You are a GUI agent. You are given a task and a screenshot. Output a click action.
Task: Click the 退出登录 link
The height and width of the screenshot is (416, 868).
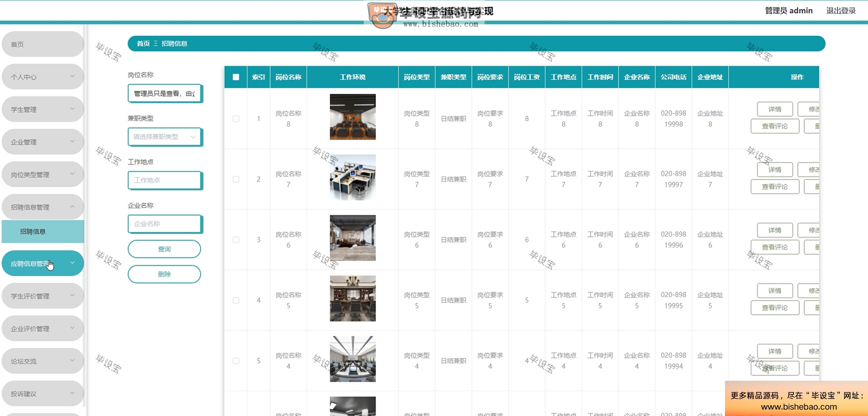841,10
